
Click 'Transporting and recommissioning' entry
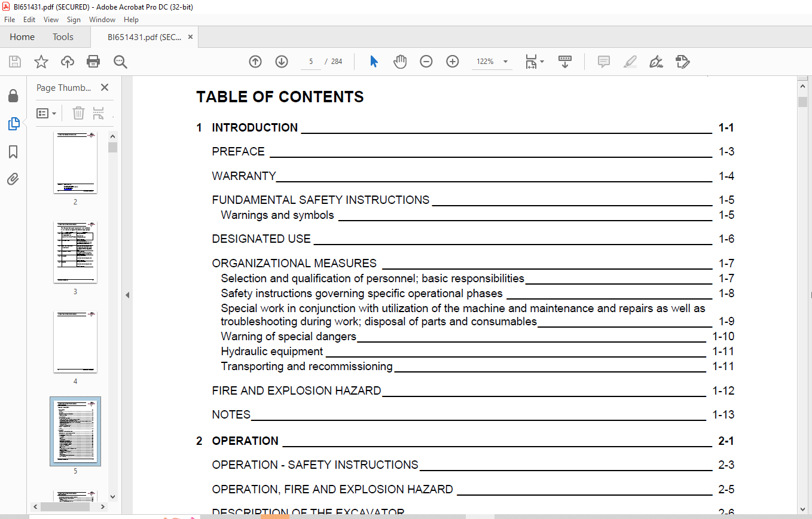[x=477, y=367]
